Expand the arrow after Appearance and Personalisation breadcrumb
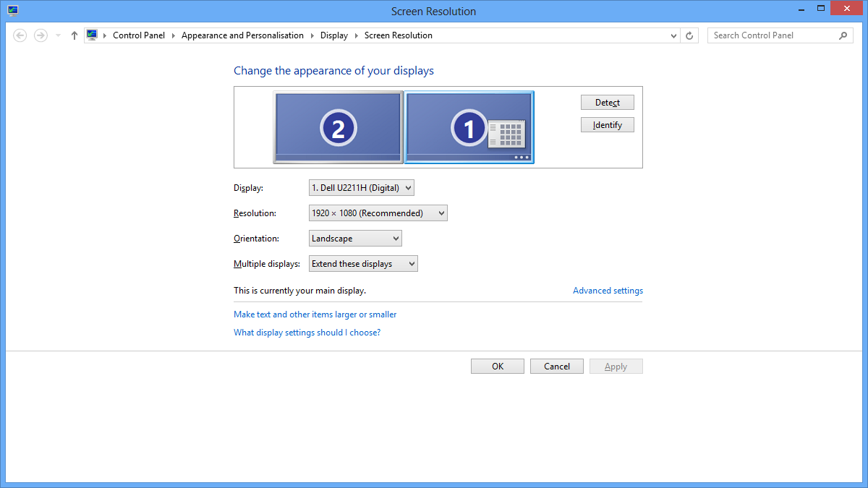The height and width of the screenshot is (488, 868). click(312, 35)
